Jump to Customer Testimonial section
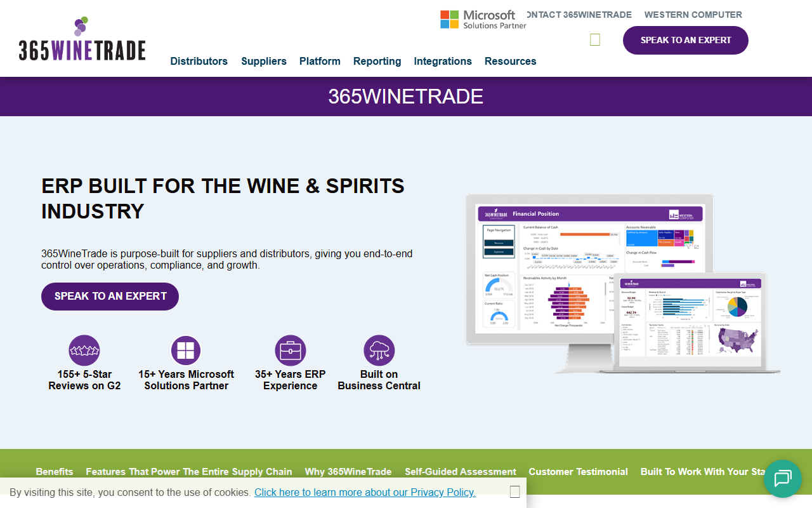The width and height of the screenshot is (812, 508). [579, 472]
